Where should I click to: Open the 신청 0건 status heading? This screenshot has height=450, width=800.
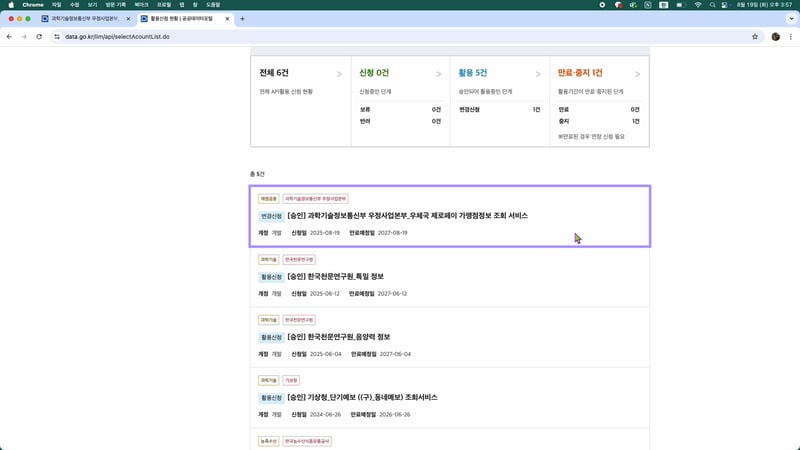click(374, 73)
